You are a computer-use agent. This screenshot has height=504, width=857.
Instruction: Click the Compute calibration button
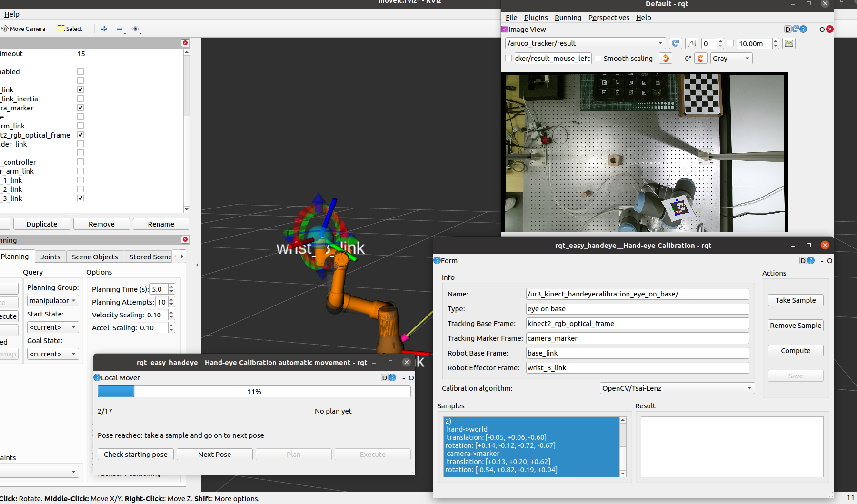tap(796, 351)
